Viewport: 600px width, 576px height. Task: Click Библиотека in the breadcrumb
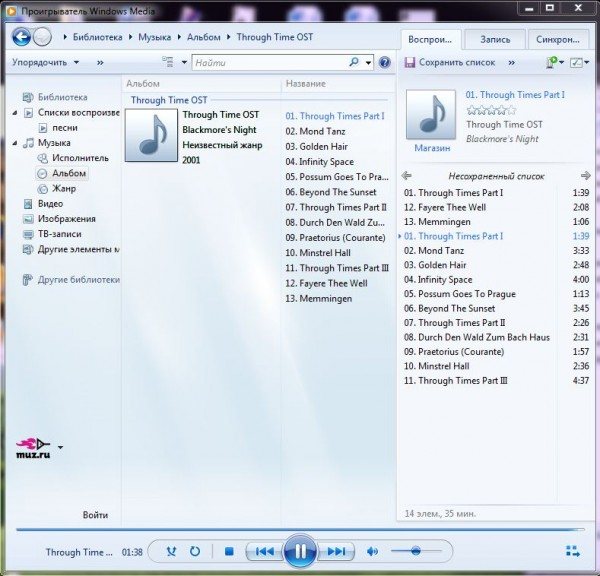coord(98,37)
